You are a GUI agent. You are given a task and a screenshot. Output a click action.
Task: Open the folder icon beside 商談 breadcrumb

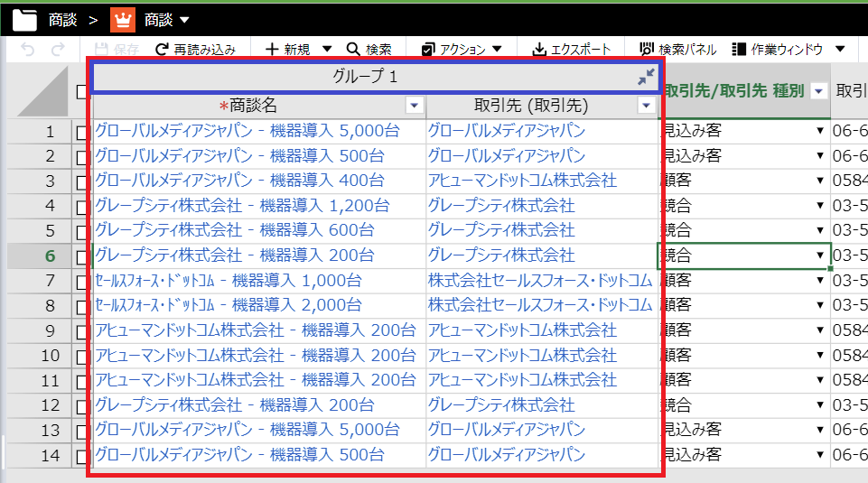pos(24,20)
